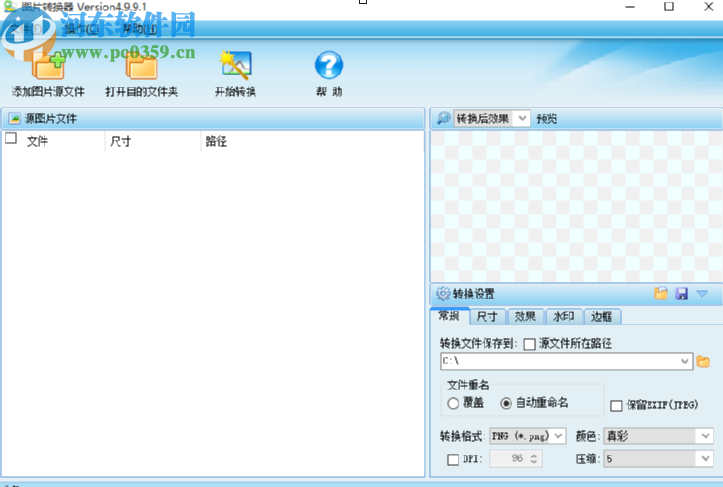Click the Add Image Source Files icon
Screen dimensions: 723x487
click(48, 65)
